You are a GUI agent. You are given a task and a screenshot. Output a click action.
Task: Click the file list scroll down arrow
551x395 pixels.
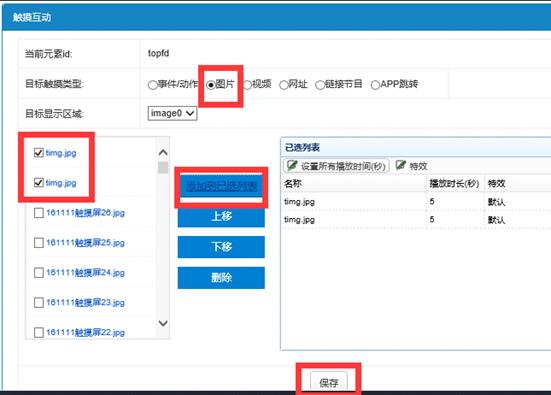pyautogui.click(x=163, y=323)
